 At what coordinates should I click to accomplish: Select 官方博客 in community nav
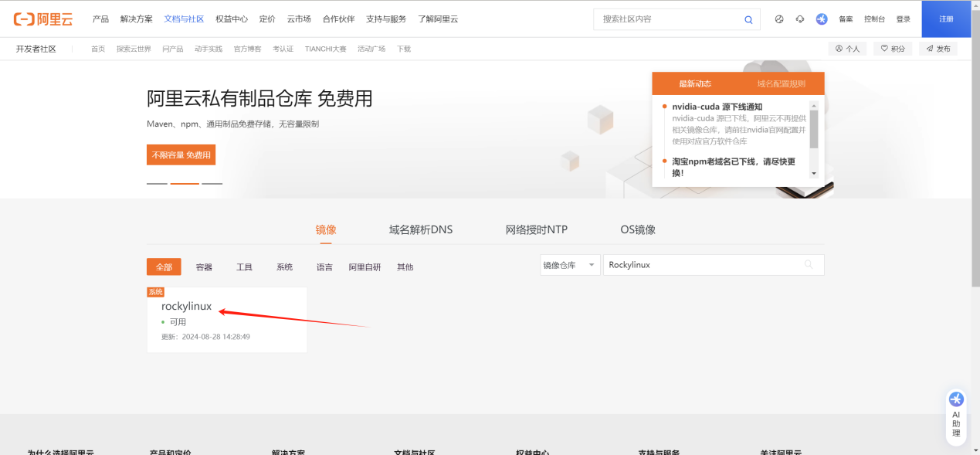[x=248, y=49]
